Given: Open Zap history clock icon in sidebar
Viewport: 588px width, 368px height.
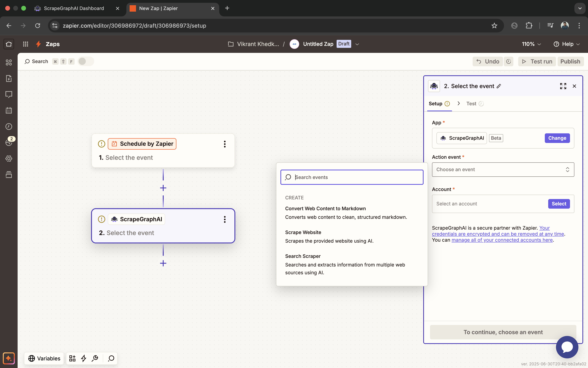Looking at the screenshot, I should tap(9, 127).
